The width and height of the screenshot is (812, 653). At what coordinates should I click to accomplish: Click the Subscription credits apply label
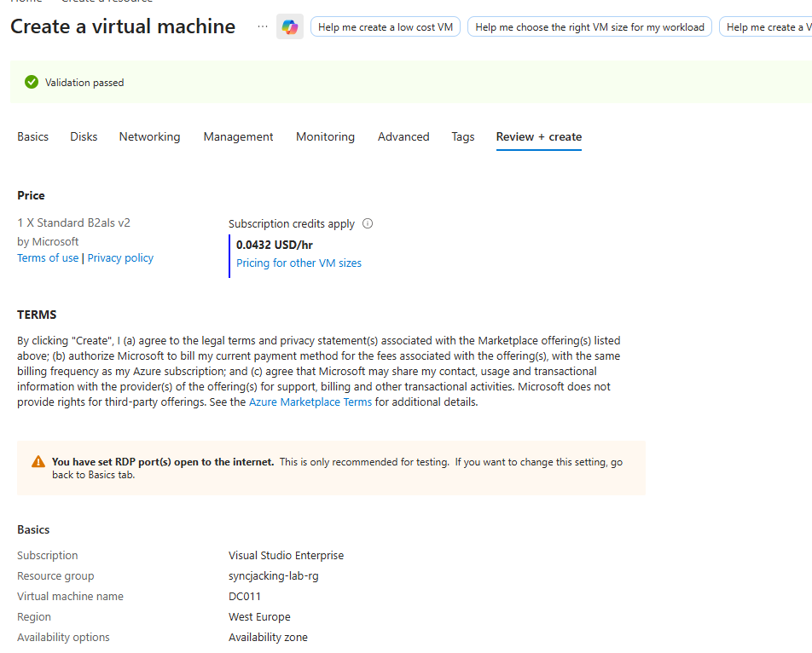coord(292,223)
